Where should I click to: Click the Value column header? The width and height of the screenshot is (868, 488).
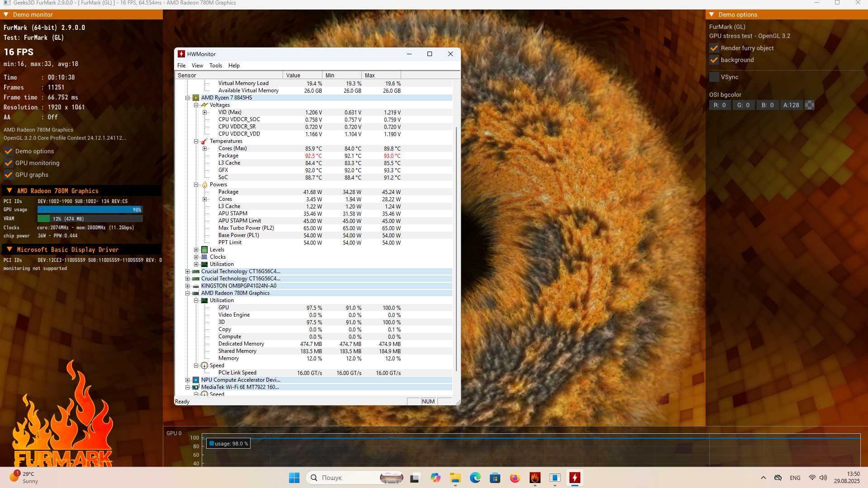pos(302,75)
